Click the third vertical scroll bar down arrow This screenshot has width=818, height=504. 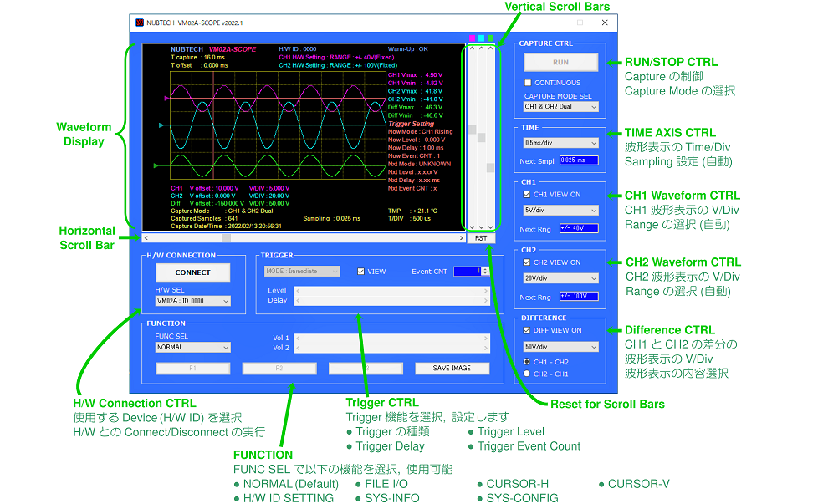[490, 227]
